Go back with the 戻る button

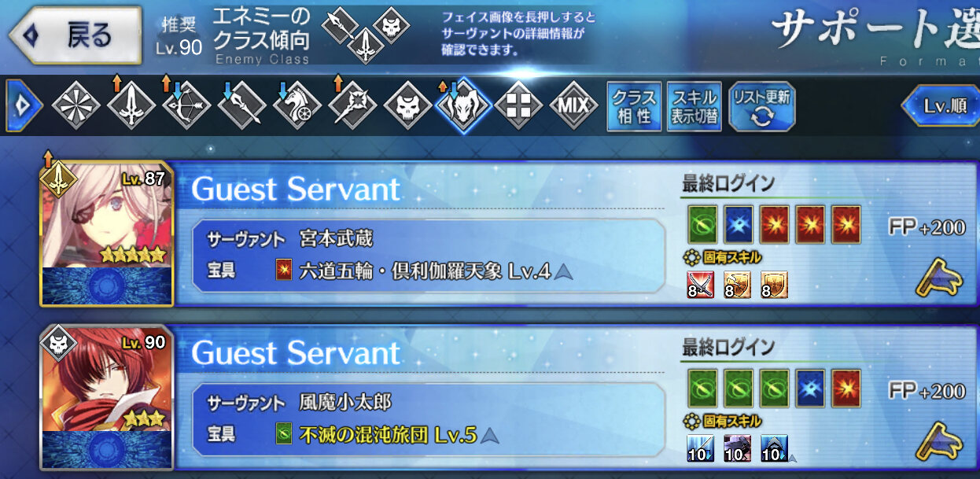click(x=75, y=35)
